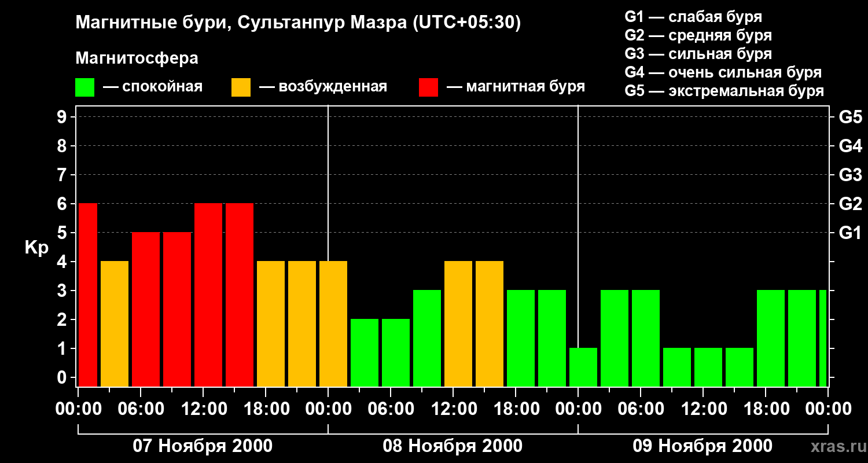Click the right-axis 'G4' level marker
Image resolution: width=868 pixels, height=463 pixels.
point(850,146)
